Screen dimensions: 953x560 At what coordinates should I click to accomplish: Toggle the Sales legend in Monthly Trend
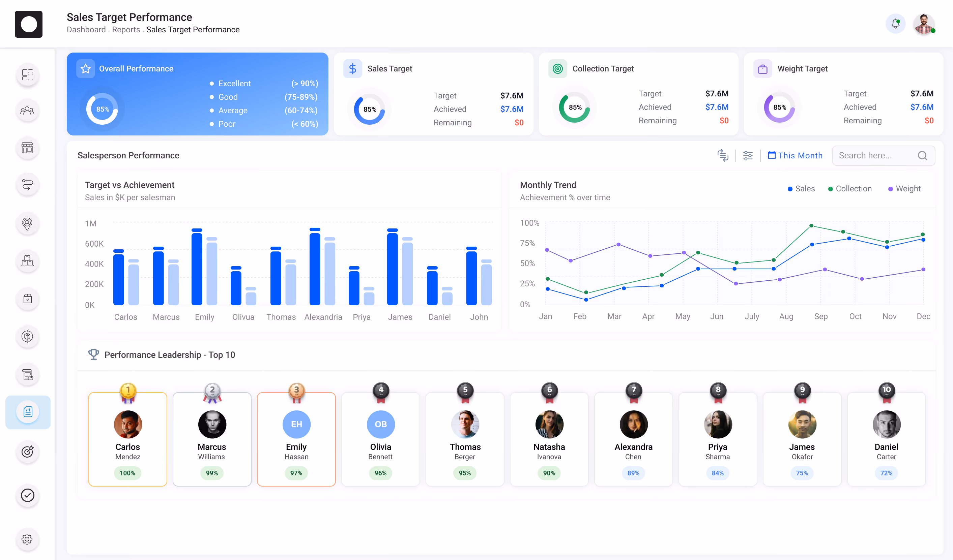click(x=801, y=189)
